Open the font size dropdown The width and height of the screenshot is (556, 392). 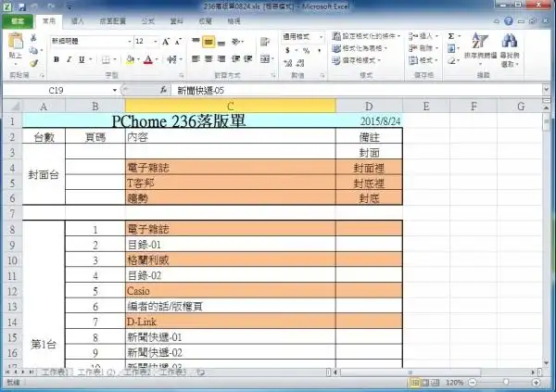point(156,42)
